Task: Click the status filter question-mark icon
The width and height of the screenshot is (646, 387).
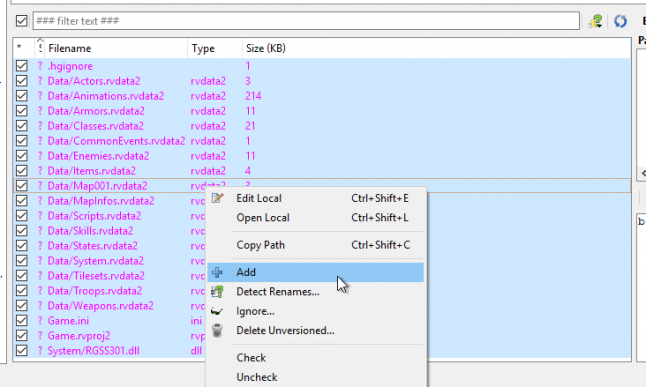Action: [x=595, y=21]
